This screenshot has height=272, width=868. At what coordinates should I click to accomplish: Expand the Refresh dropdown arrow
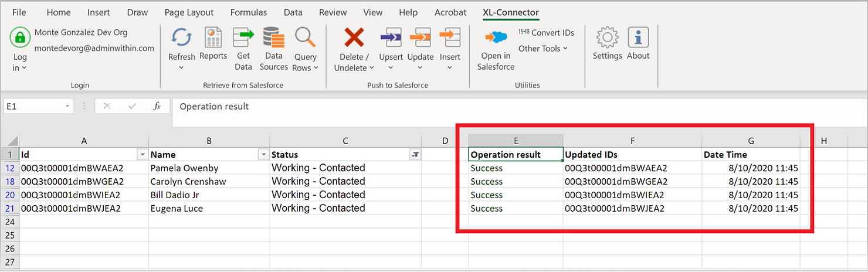click(181, 68)
